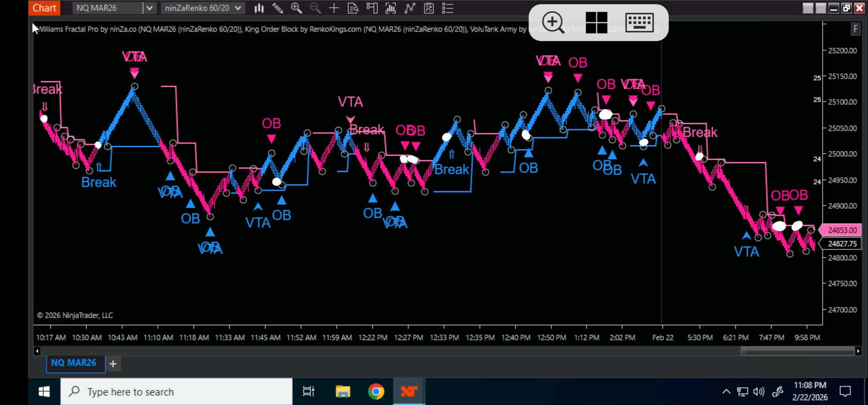
Task: Click the zoom in magnifier in chart toolbar
Action: 297,8
